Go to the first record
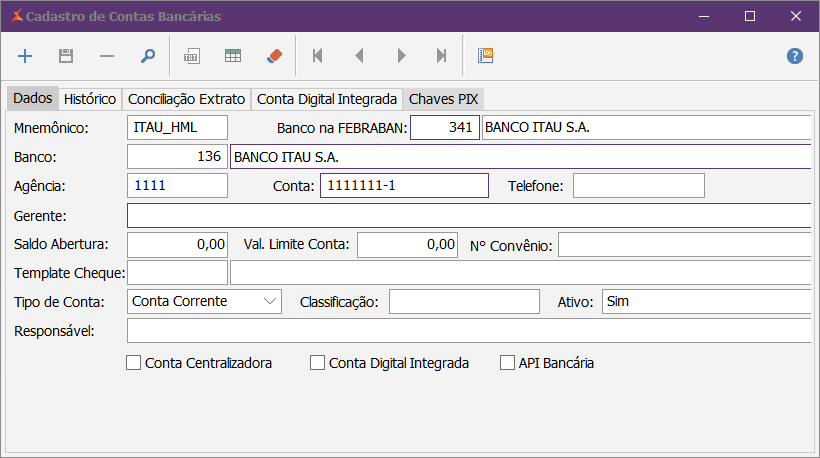The height and width of the screenshot is (458, 820). [x=317, y=56]
